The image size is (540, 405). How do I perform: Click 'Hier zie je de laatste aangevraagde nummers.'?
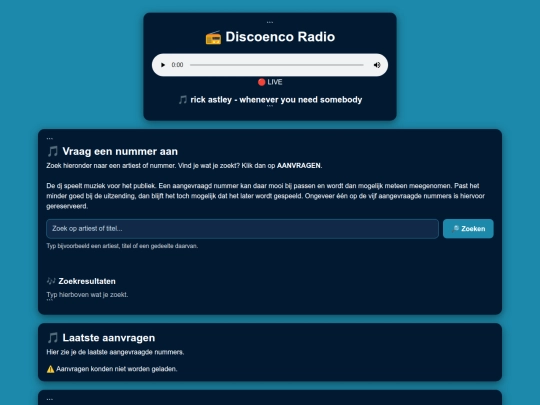(x=115, y=352)
